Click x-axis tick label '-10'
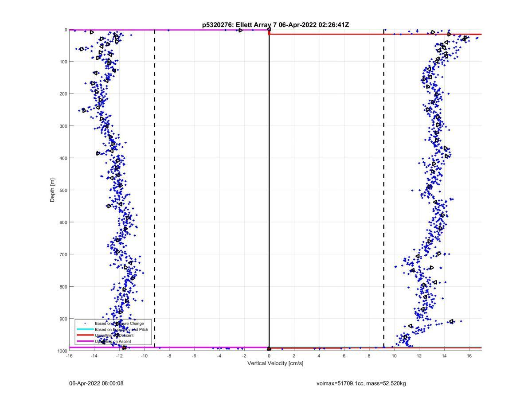Image resolution: width=532 pixels, height=394 pixels. point(144,356)
